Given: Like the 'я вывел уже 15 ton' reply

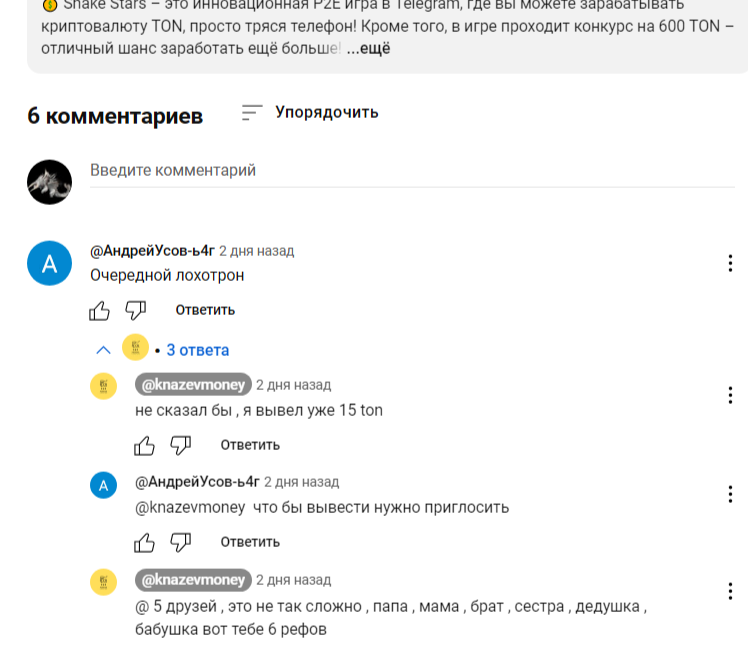Looking at the screenshot, I should point(144,446).
